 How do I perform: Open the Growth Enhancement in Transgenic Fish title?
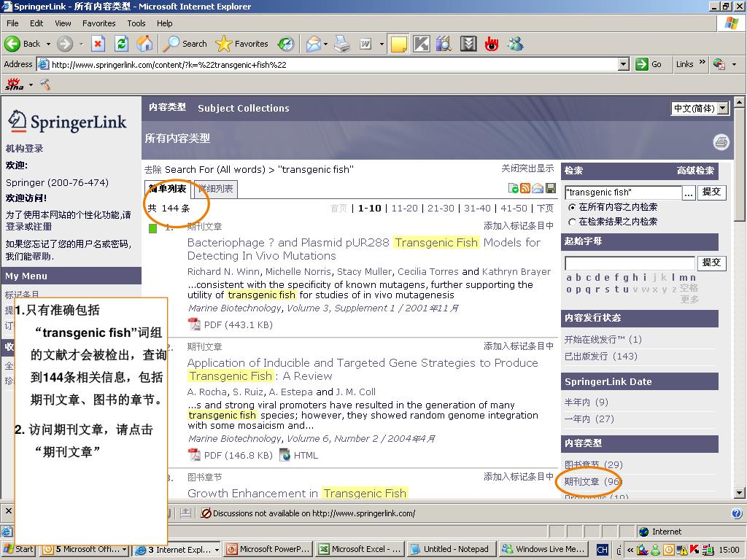[297, 493]
